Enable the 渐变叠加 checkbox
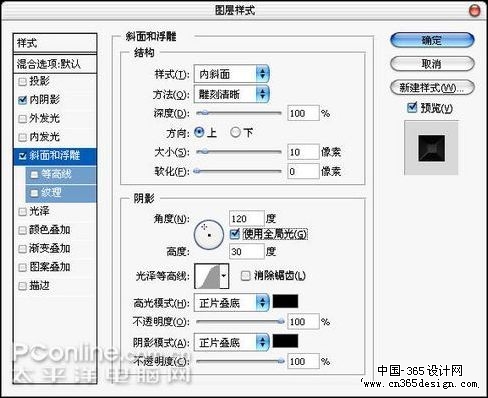Screen dimensions: 488x398 coord(22,249)
